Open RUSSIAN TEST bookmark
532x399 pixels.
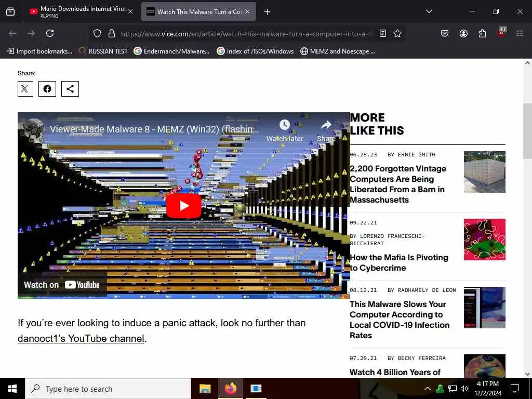(x=103, y=51)
